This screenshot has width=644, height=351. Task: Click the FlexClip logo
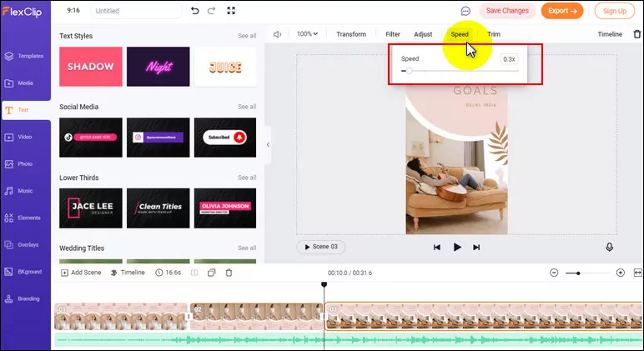(23, 12)
